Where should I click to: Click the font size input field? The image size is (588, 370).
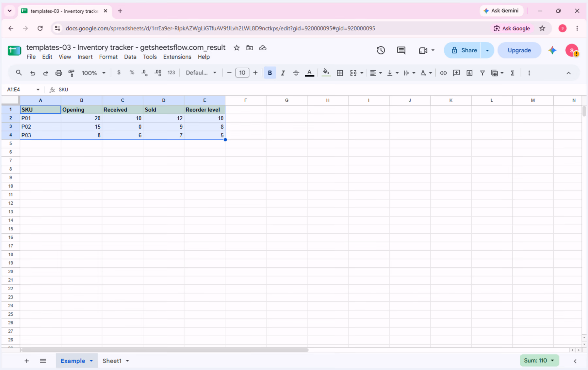tap(242, 73)
